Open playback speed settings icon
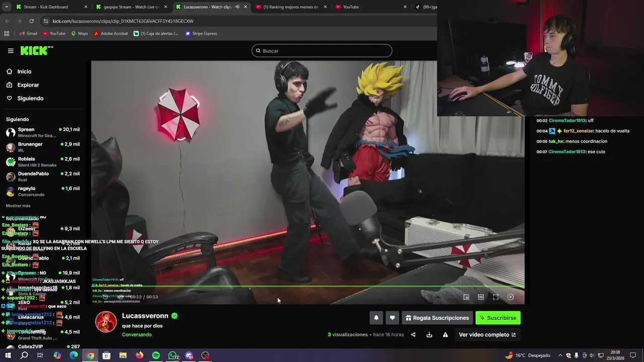 (x=510, y=297)
